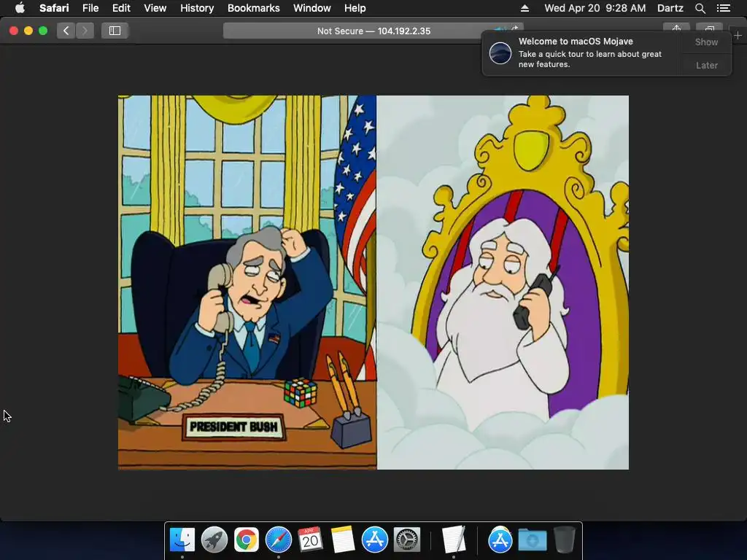747x560 pixels.
Task: Open the yellow Notes app in Dock
Action: coord(343,540)
